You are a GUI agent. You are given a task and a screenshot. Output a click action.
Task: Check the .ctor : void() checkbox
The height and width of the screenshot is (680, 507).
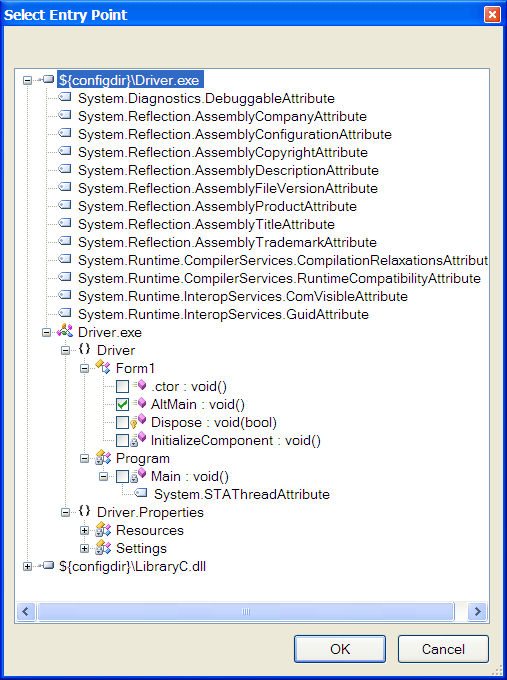pyautogui.click(x=122, y=386)
